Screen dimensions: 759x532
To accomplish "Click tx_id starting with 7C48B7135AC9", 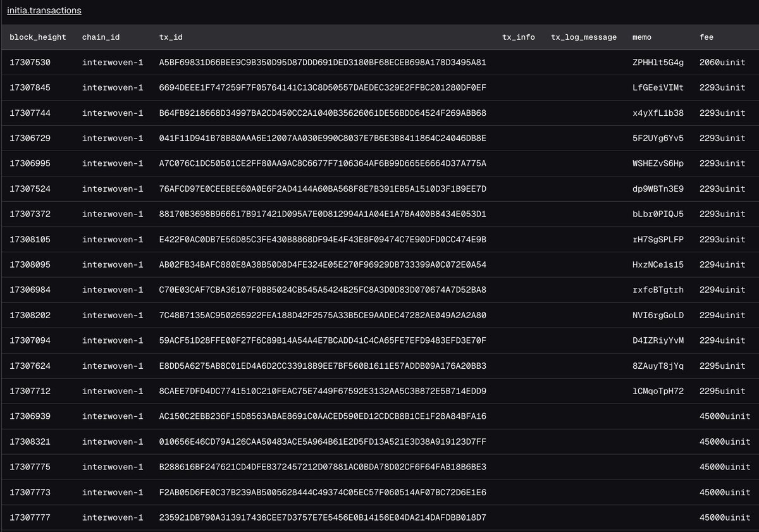I will pos(323,316).
